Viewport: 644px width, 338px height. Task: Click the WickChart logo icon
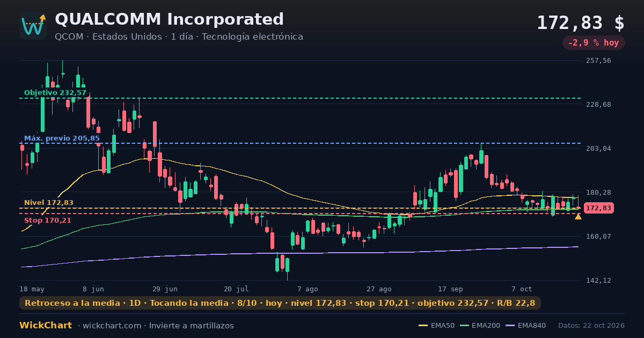(33, 26)
